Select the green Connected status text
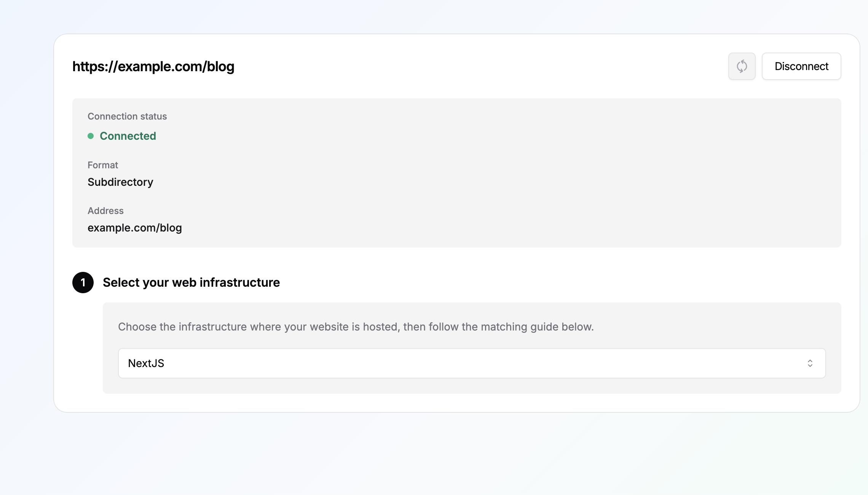 coord(128,136)
